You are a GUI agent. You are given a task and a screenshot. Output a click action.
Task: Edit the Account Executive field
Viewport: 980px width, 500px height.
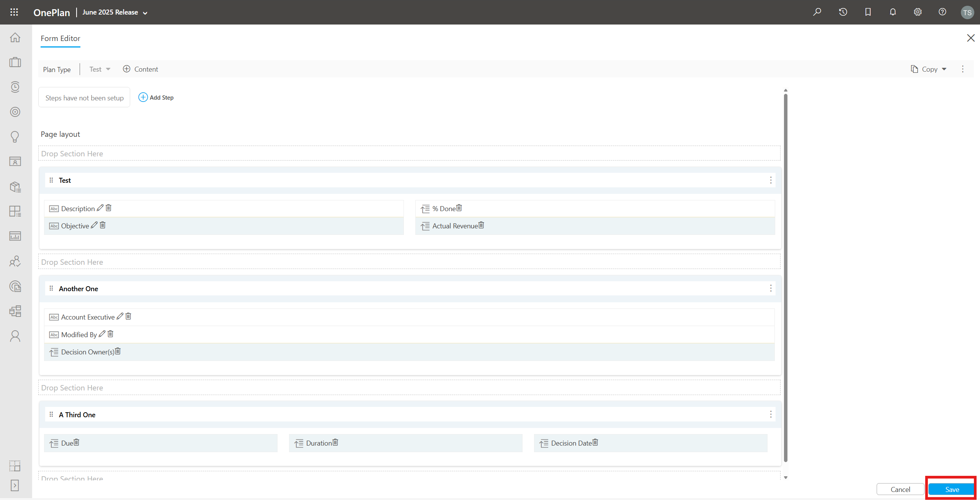tap(120, 316)
